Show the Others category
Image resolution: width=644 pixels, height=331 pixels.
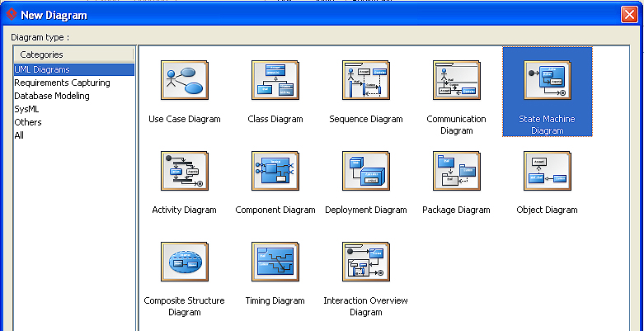(28, 122)
